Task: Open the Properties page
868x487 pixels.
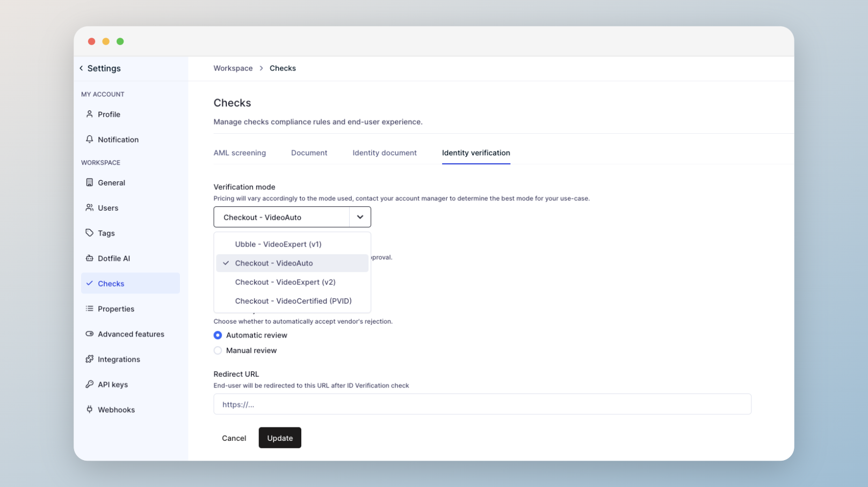Action: coord(131,309)
